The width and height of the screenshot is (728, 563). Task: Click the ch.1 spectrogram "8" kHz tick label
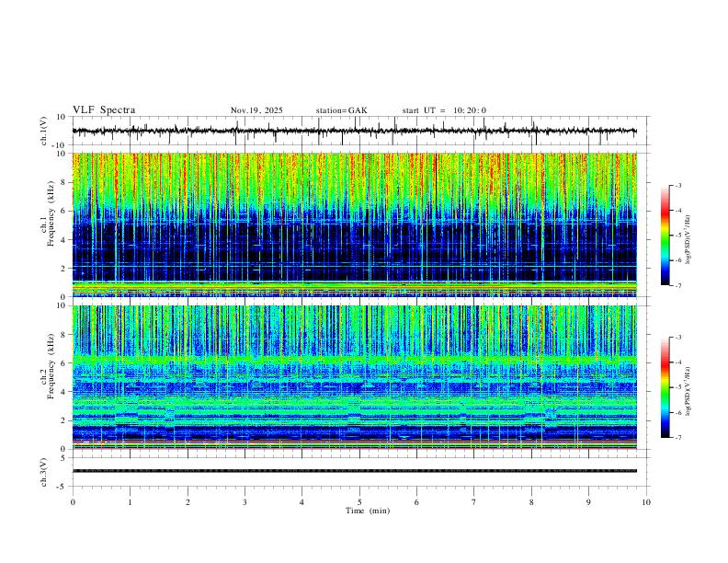pyautogui.click(x=63, y=182)
